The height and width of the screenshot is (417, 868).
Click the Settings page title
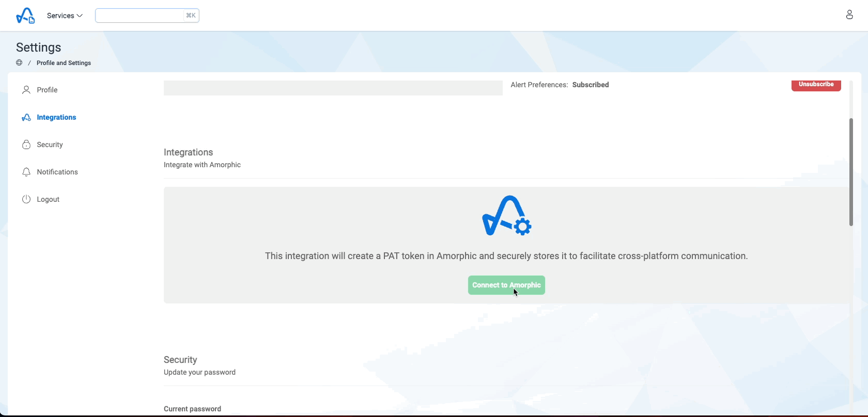point(39,47)
